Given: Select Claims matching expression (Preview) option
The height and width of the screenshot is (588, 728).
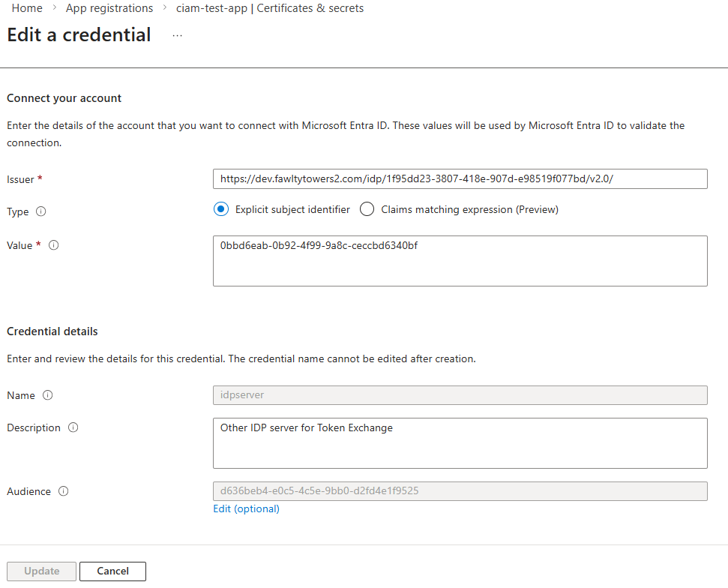Looking at the screenshot, I should tap(367, 210).
